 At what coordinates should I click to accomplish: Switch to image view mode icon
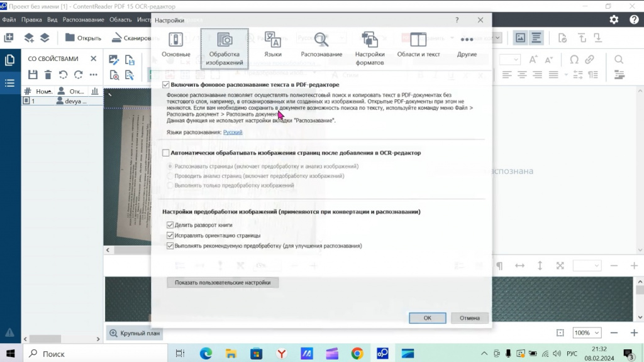pyautogui.click(x=520, y=38)
